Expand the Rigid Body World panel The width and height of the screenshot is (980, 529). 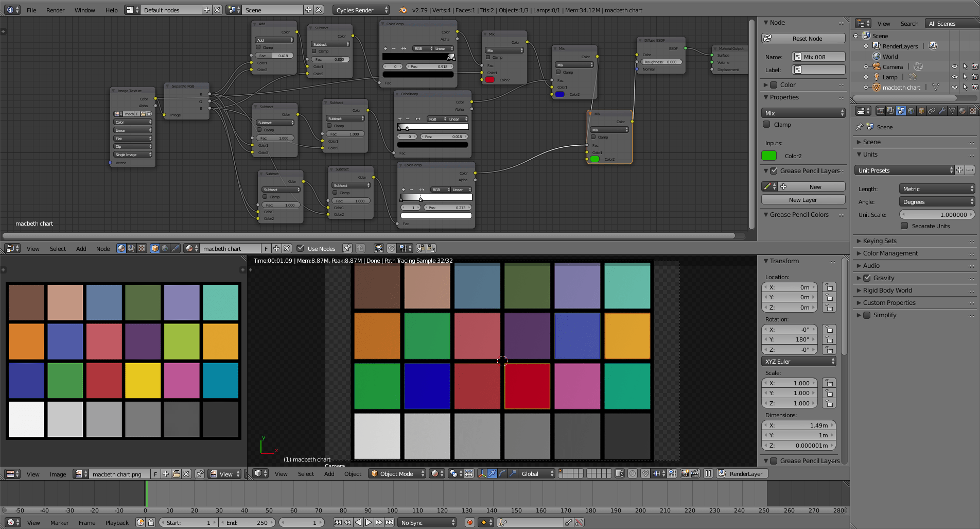click(887, 290)
